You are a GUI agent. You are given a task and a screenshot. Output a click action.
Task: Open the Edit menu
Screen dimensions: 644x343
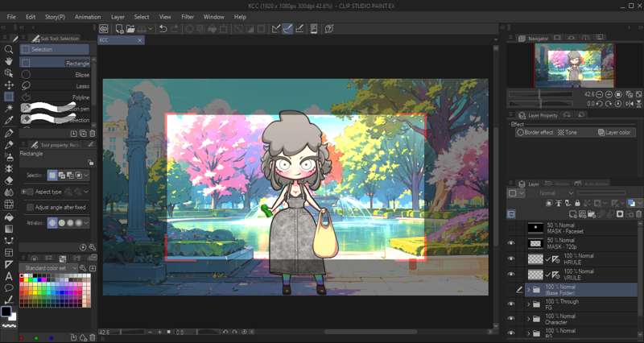point(31,17)
